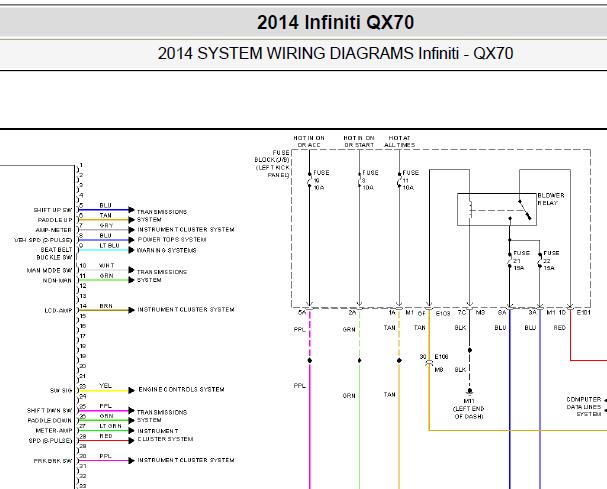This screenshot has height=489, width=607.
Task: Select the 'LT BLU' wire color label
Action: point(109,245)
